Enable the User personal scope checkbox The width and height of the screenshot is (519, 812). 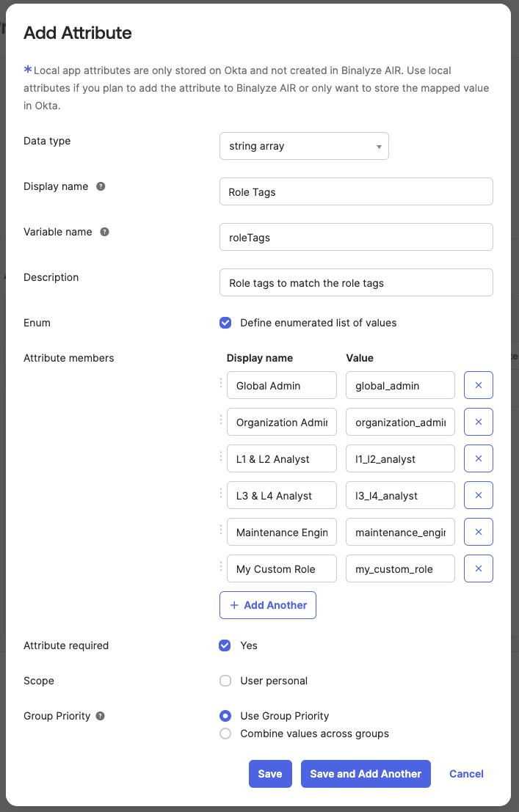[225, 681]
